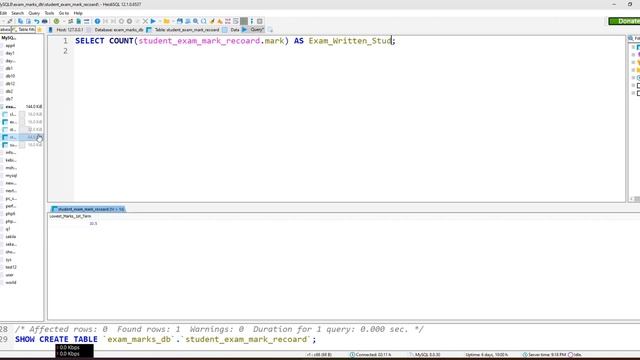Expand the exa... database node in tree
Image resolution: width=640 pixels, height=360 pixels.
point(11,107)
